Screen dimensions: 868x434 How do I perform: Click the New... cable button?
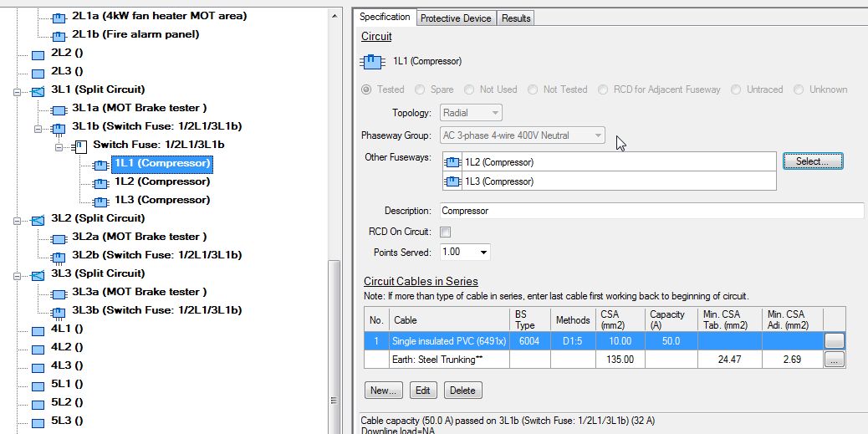[x=384, y=391]
